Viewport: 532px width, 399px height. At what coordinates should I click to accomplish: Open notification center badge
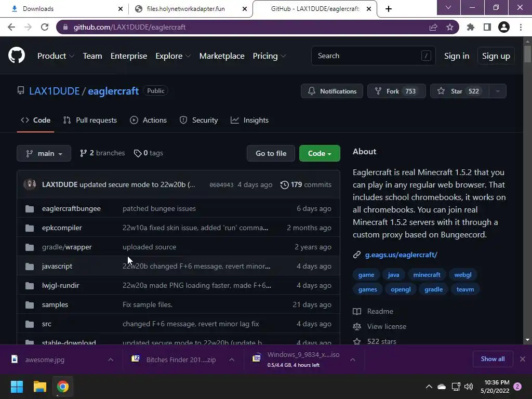(x=517, y=387)
